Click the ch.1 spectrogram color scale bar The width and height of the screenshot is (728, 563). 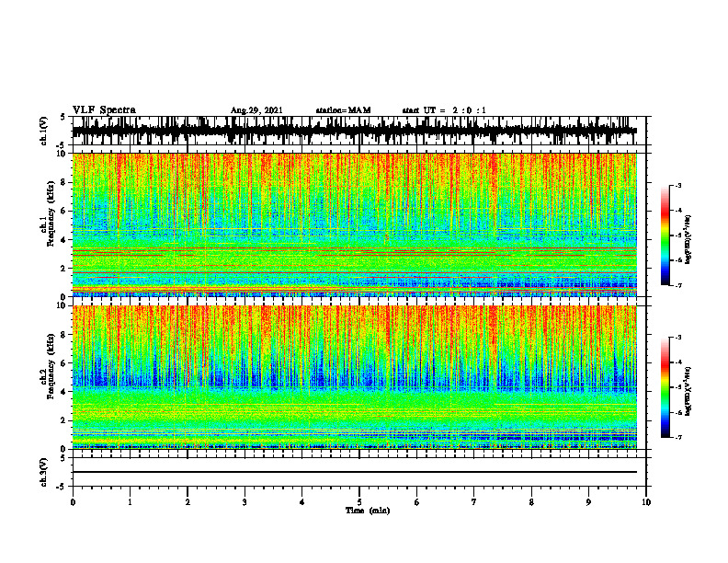pos(665,236)
